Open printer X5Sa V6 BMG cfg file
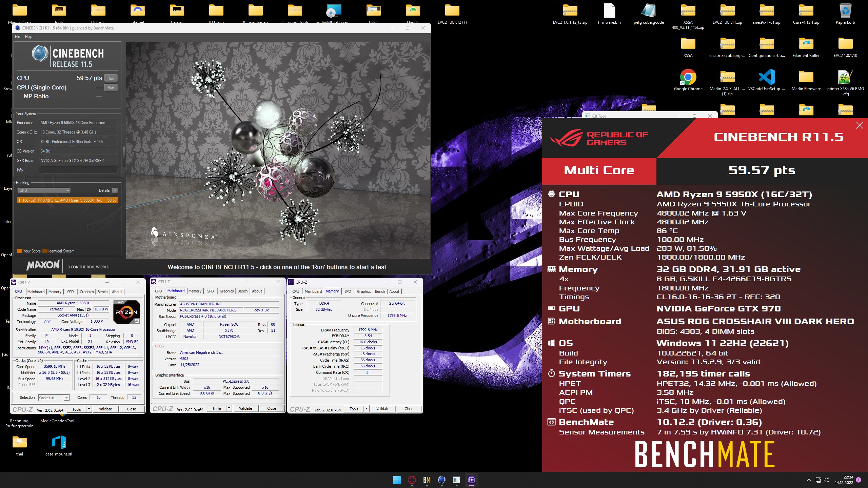Viewport: 868px width, 488px height. click(845, 83)
